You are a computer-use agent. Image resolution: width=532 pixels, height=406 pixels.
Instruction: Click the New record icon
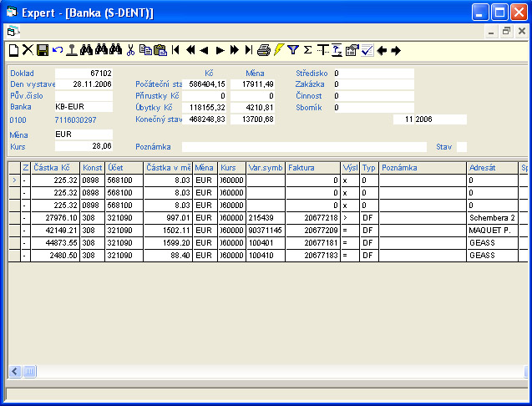[x=13, y=50]
